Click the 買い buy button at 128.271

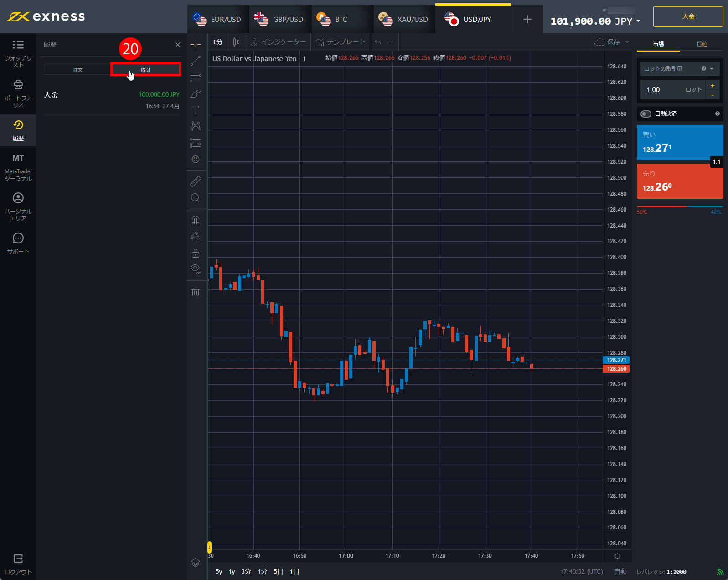point(679,142)
